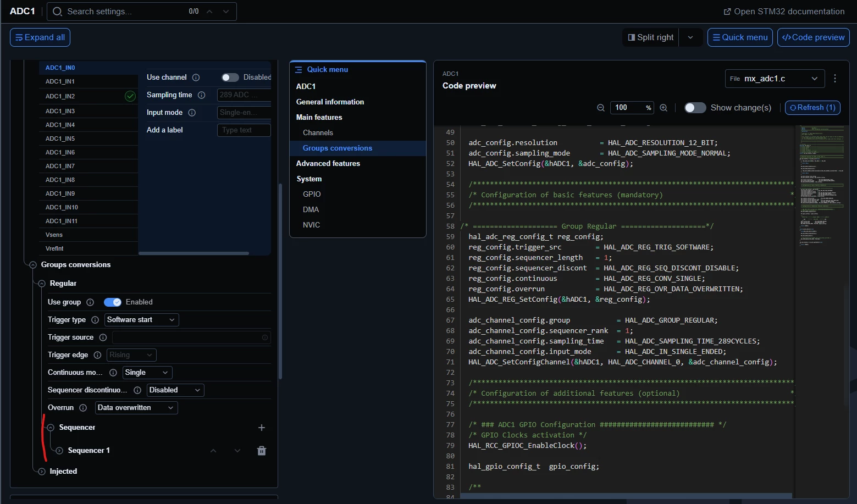The image size is (857, 504).
Task: Toggle Use group switch
Action: (x=113, y=302)
